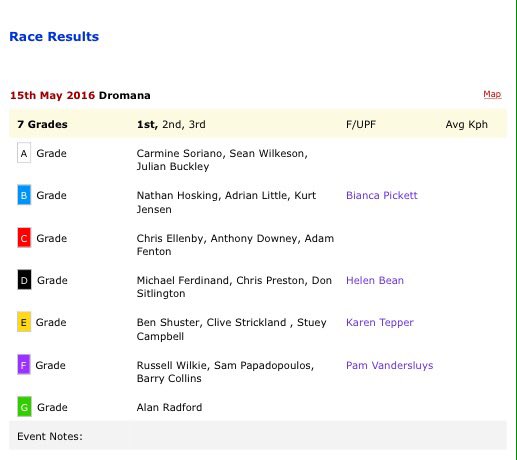Click the black D grade badge

tap(24, 280)
